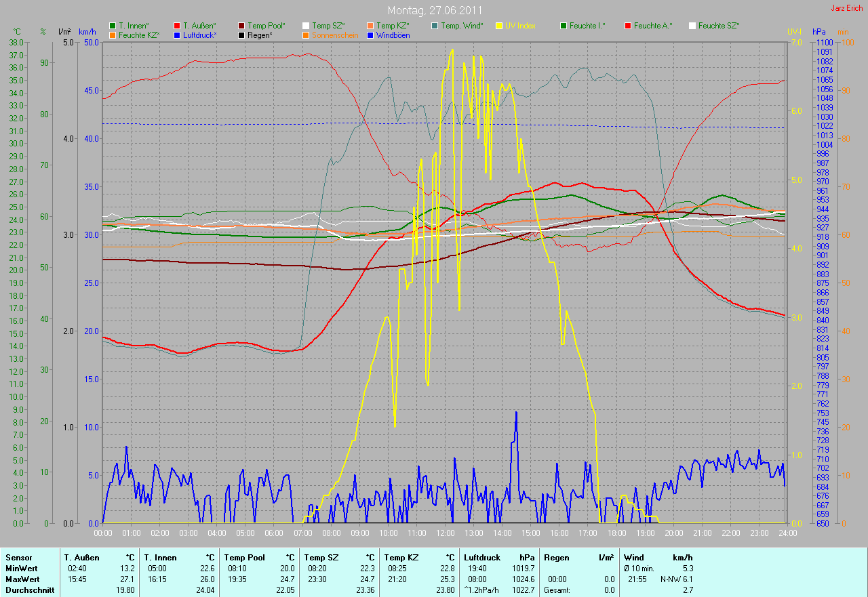
Task: Click the Feuchte I. legend label
Action: tap(587, 26)
